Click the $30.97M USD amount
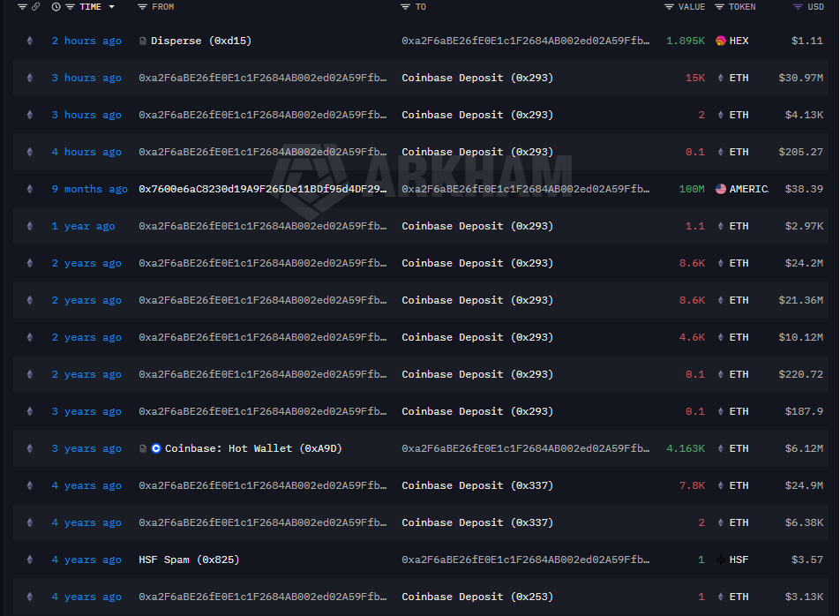The image size is (840, 616). coord(800,78)
